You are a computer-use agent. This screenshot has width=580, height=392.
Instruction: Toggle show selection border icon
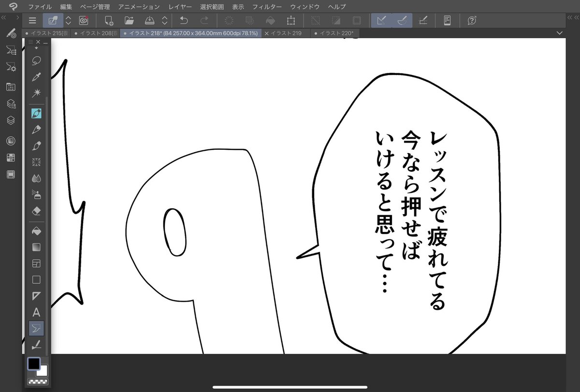pos(357,20)
